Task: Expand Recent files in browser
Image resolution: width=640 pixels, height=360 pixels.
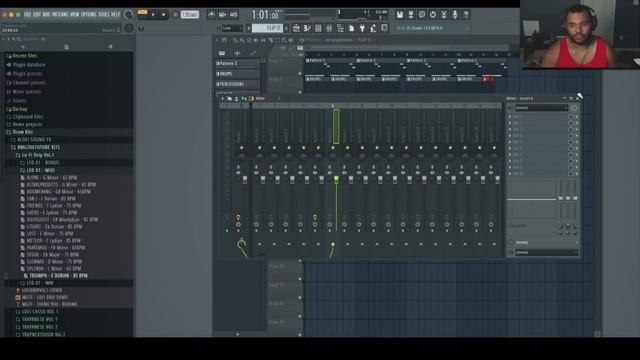Action: 24,56
